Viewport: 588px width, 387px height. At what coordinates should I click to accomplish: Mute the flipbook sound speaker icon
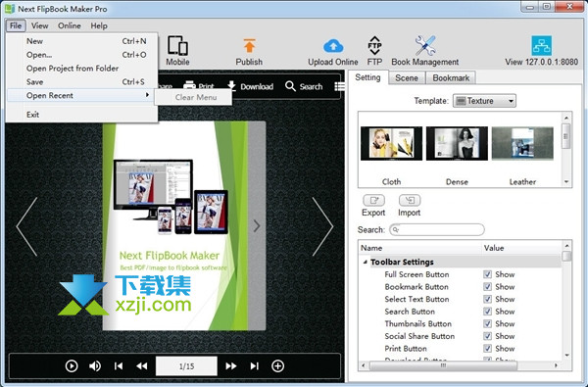[x=95, y=366]
